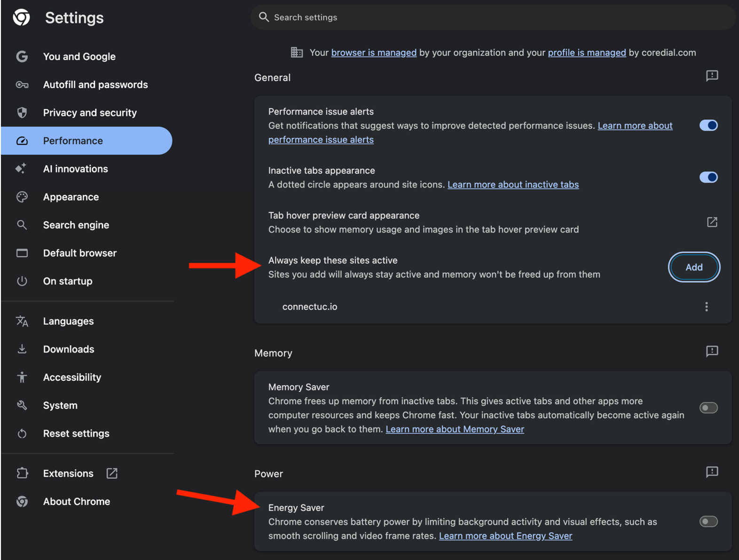Send feedback for the General section
The height and width of the screenshot is (560, 739).
[712, 76]
